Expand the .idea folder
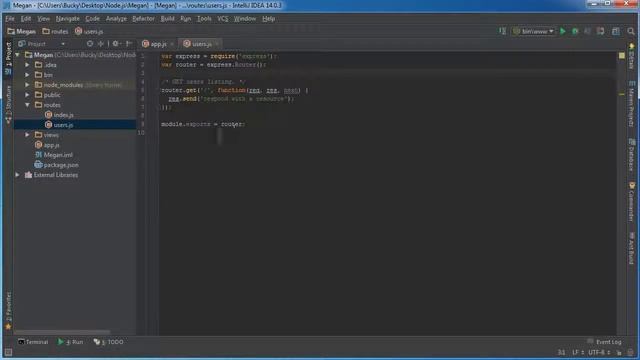The image size is (640, 360). point(27,65)
